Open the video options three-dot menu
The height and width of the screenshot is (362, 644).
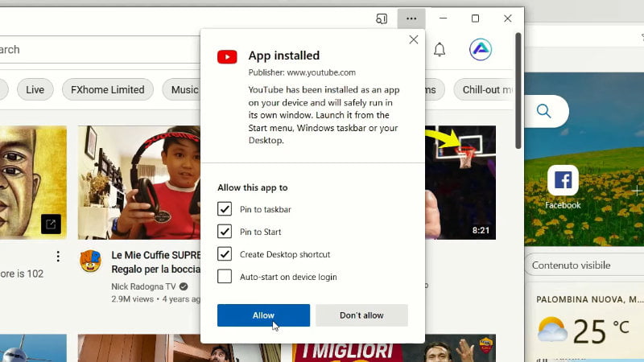(x=58, y=257)
